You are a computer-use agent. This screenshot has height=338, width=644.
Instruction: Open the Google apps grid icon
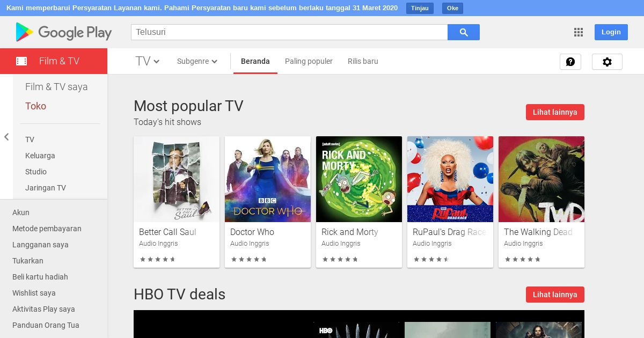click(578, 32)
